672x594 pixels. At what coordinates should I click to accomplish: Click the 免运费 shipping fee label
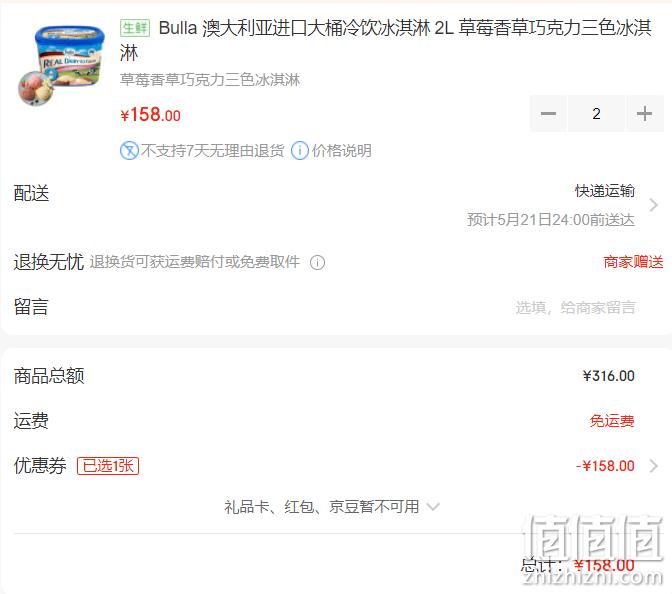coord(612,421)
